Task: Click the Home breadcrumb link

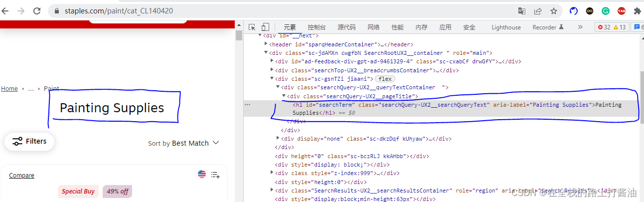Action: coord(9,89)
